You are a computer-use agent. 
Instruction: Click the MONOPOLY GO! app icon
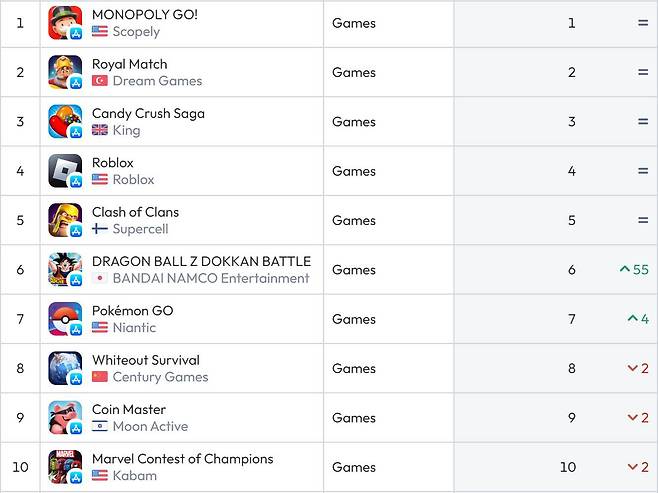click(x=65, y=23)
